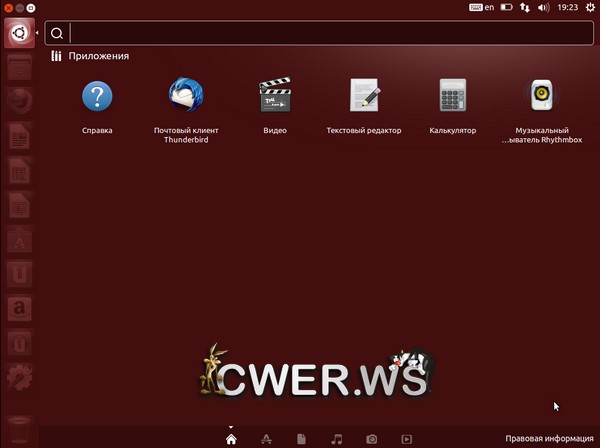Viewport: 600px width, 448px height.
Task: Click the Приложения category header
Action: [x=98, y=57]
